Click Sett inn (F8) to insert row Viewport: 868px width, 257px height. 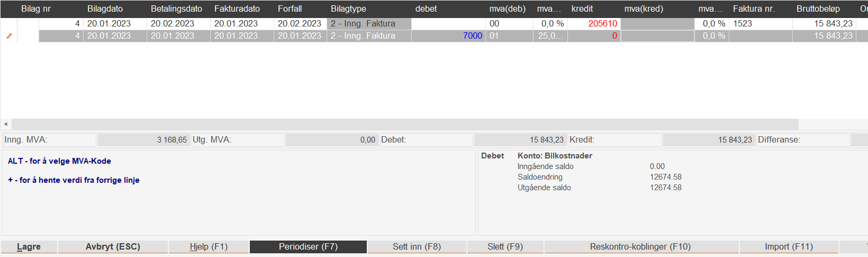417,247
